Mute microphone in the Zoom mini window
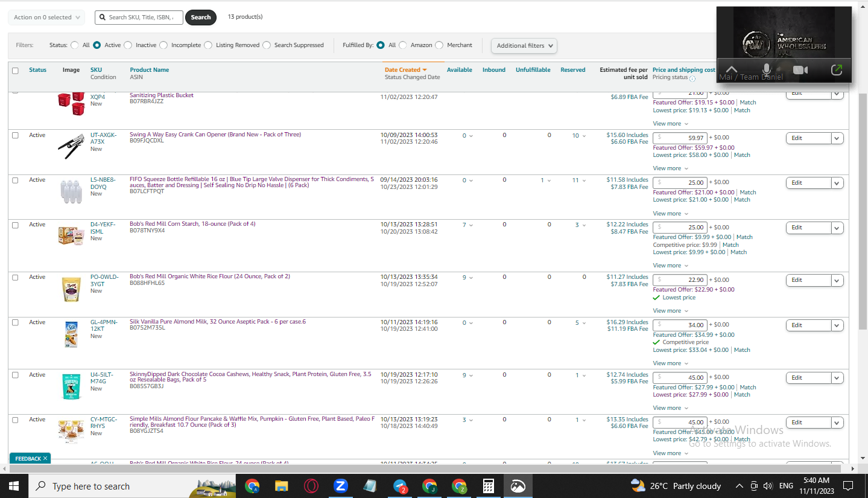Screen dimensions: 868x498 (767, 70)
